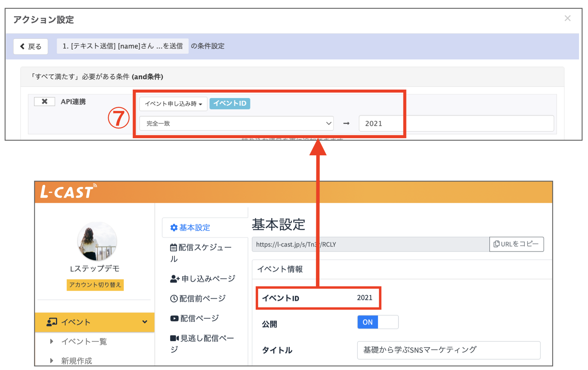Click the camera icon for 見逃し配信ページ
The height and width of the screenshot is (370, 588).
174,338
